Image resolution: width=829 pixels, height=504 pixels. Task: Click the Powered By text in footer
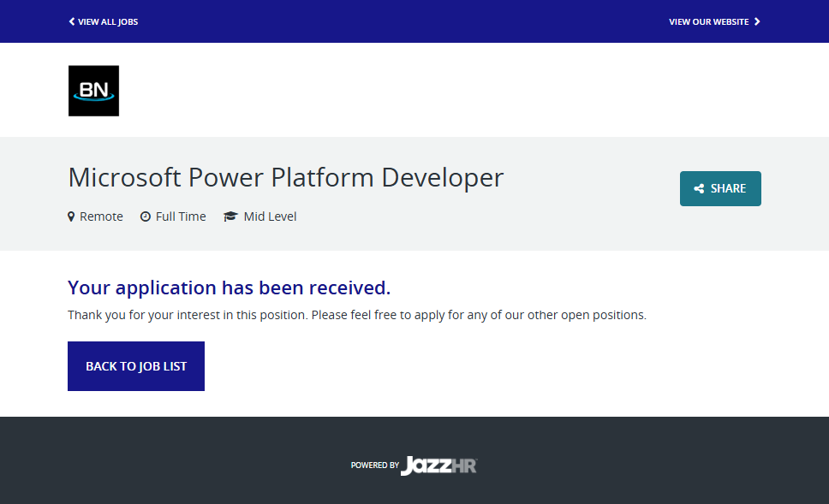[374, 465]
